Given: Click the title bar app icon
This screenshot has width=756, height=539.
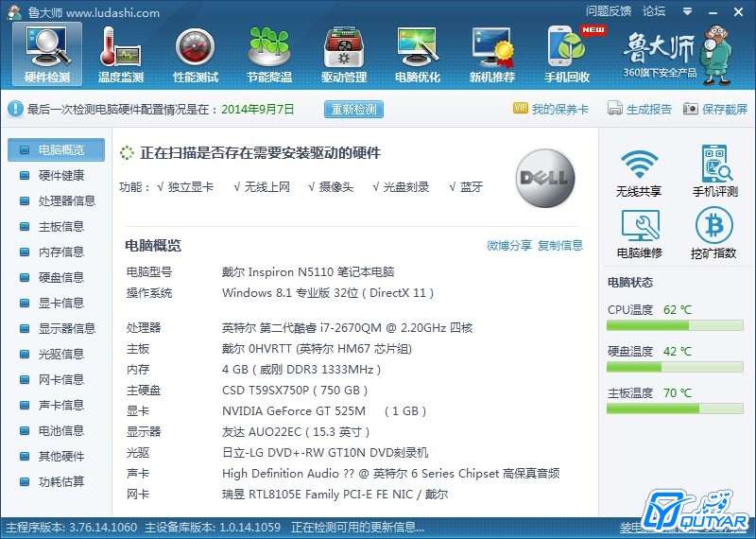Looking at the screenshot, I should tap(14, 12).
